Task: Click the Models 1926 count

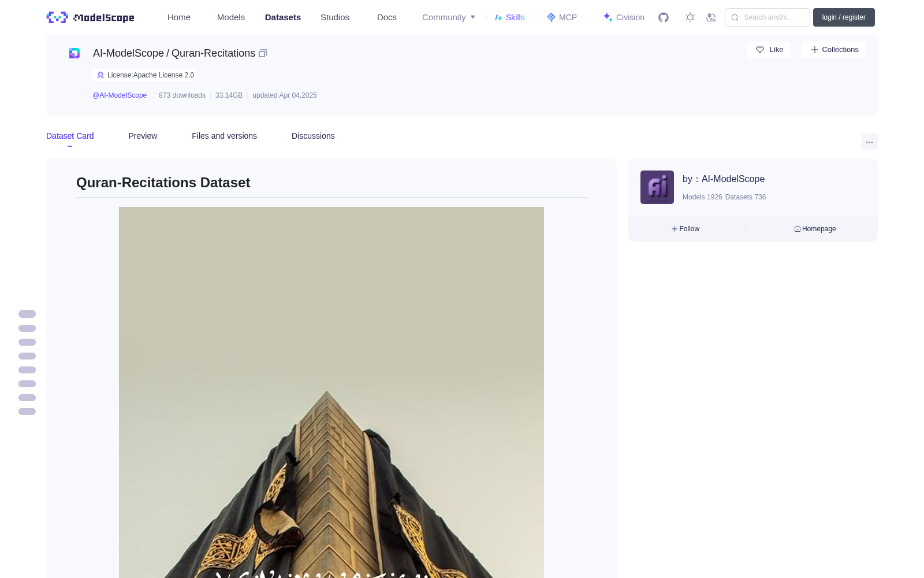Action: click(702, 197)
